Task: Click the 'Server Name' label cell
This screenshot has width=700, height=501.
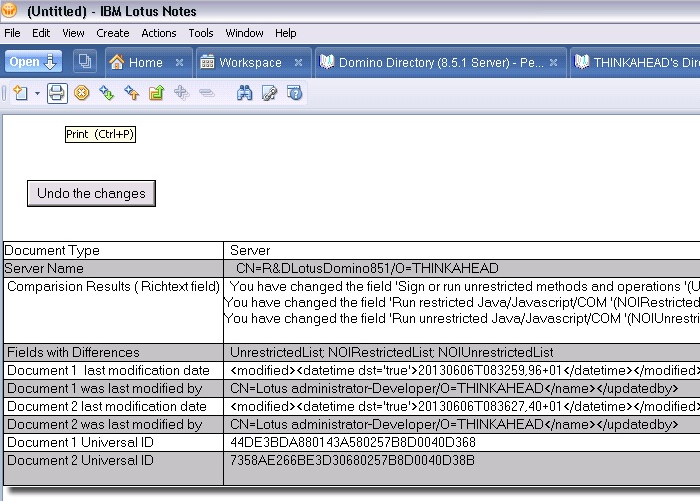Action: pyautogui.click(x=113, y=268)
